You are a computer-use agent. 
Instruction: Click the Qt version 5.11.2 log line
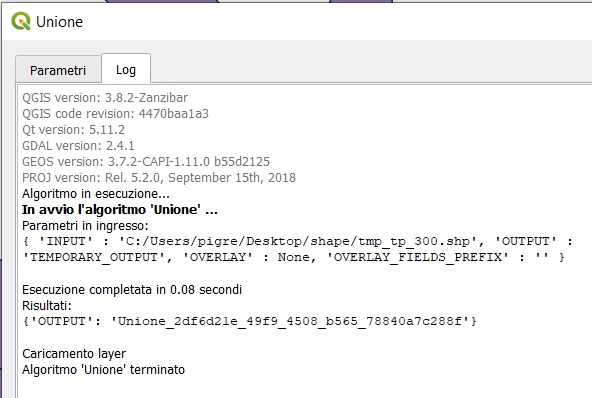tap(73, 130)
